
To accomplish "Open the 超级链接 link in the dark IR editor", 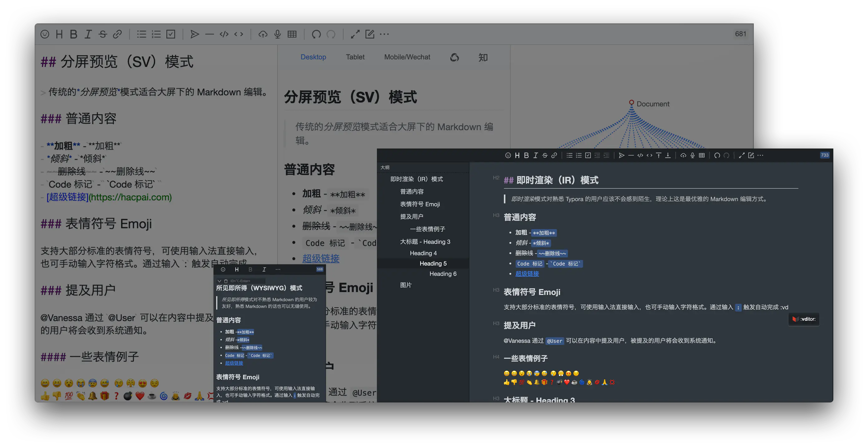I will (527, 274).
